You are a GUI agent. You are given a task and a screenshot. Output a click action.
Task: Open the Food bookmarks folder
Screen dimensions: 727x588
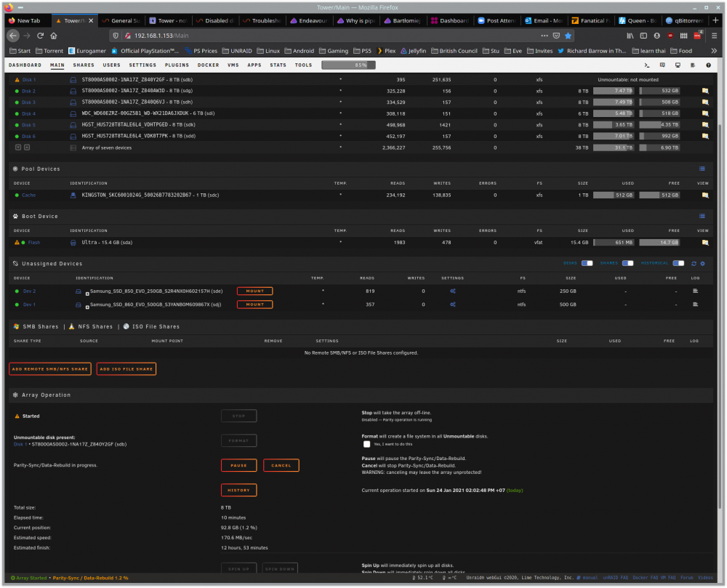(681, 51)
